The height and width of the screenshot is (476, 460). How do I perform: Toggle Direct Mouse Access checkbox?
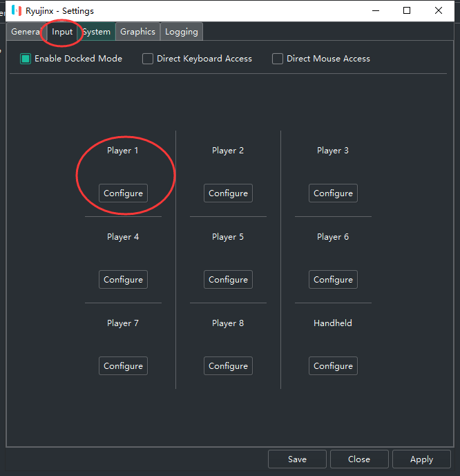pos(278,59)
